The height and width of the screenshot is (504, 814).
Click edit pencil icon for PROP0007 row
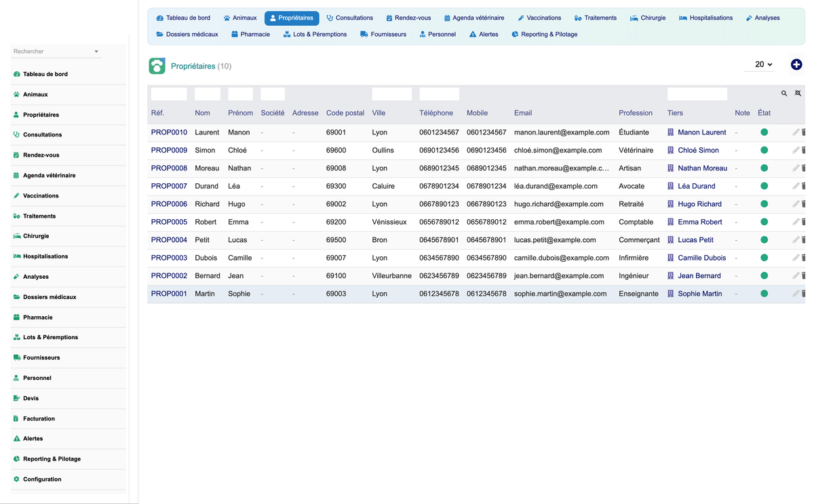pyautogui.click(x=796, y=186)
